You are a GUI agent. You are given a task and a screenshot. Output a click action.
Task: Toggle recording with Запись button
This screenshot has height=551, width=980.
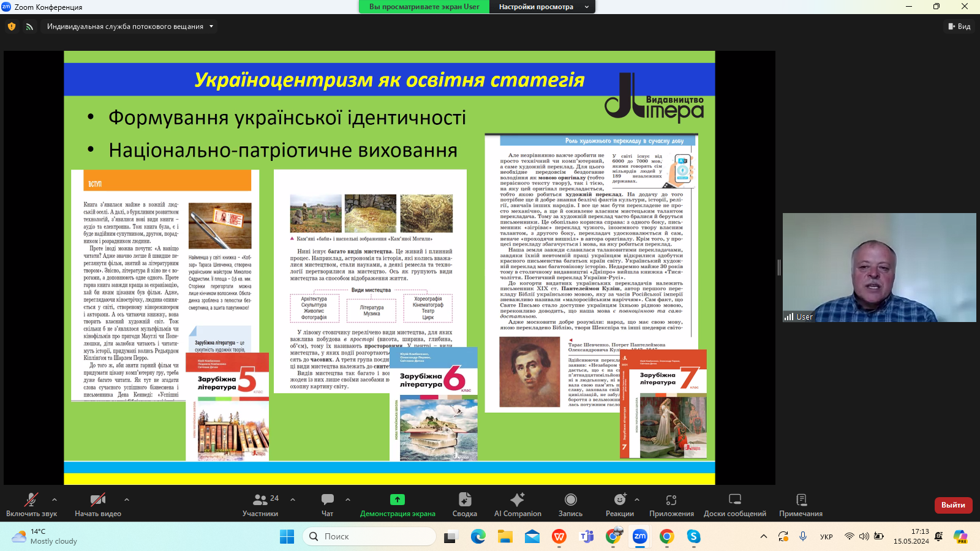570,505
